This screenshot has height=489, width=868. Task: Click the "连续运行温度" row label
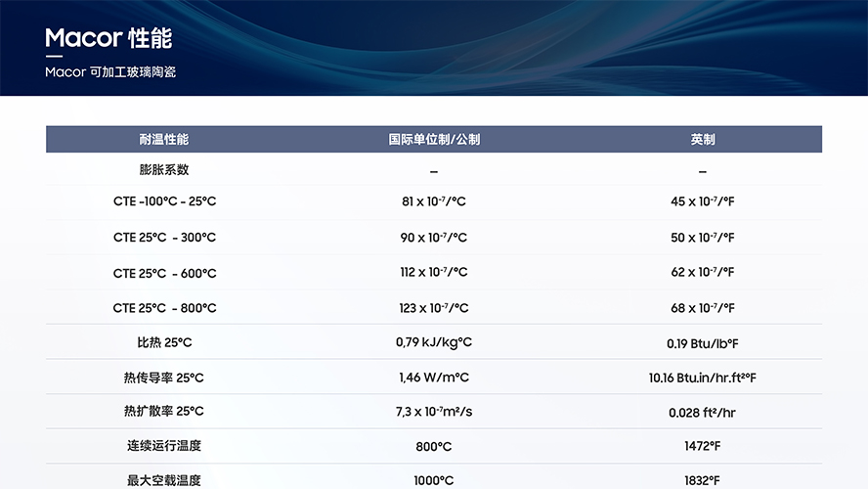pos(164,446)
